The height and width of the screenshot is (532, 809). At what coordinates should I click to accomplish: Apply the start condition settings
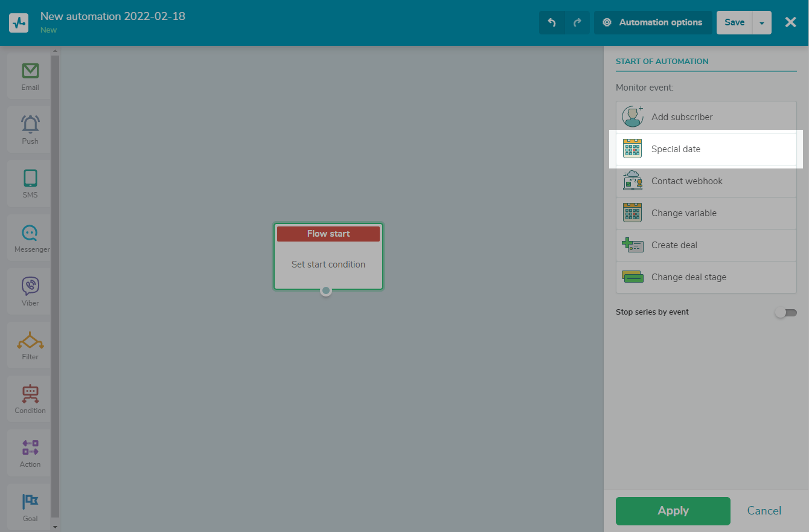[x=673, y=511]
